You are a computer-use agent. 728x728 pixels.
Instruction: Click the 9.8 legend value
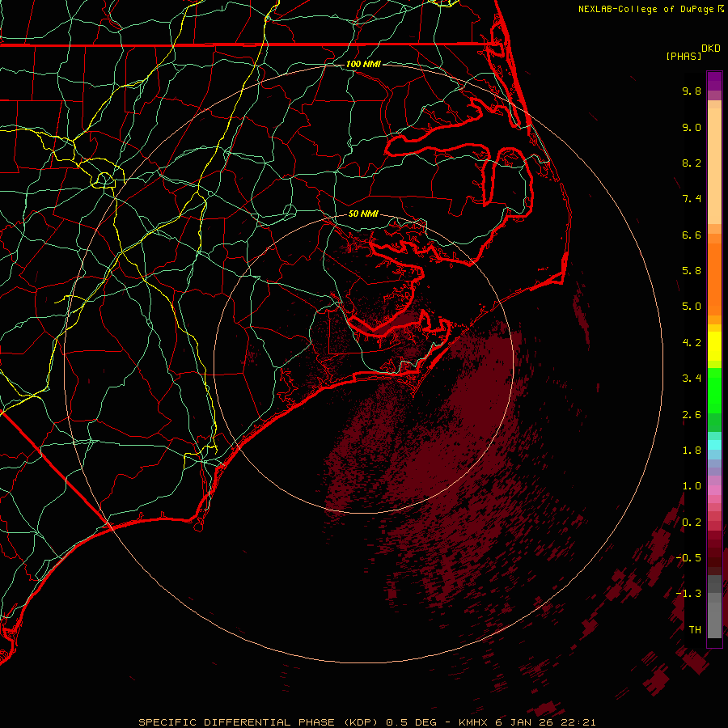pyautogui.click(x=692, y=91)
